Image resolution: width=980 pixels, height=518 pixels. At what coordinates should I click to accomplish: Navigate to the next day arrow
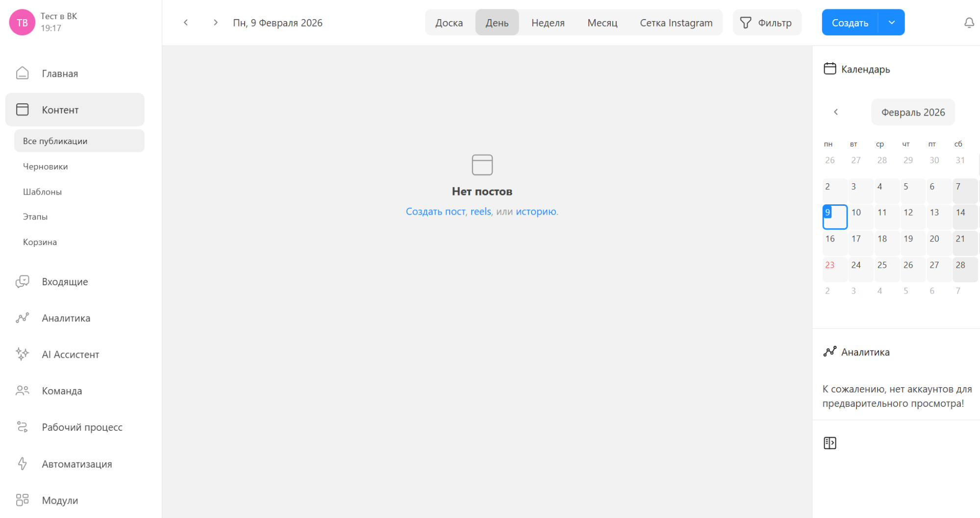pyautogui.click(x=215, y=23)
